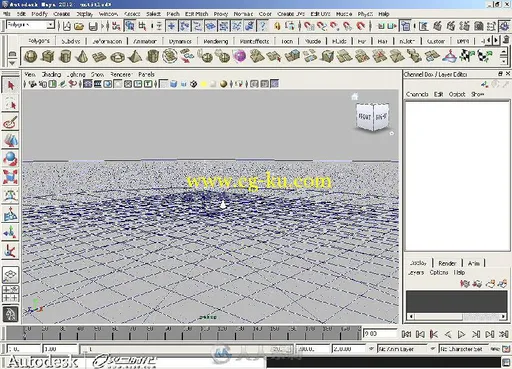This screenshot has width=512, height=369.
Task: Switch to the Rendering shelf tab
Action: pos(216,41)
